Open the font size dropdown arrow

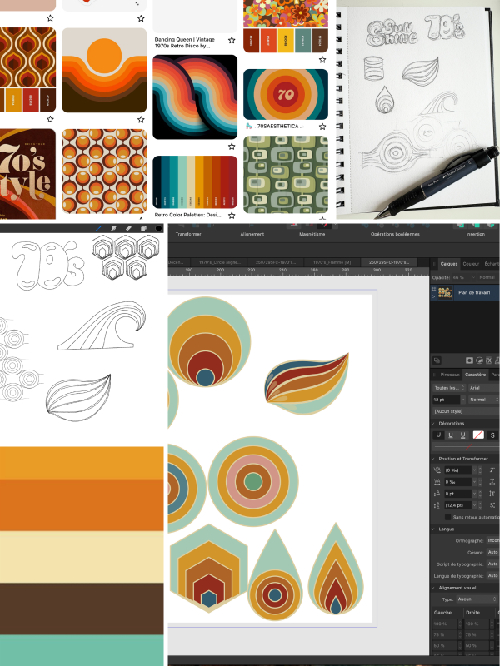click(x=463, y=400)
